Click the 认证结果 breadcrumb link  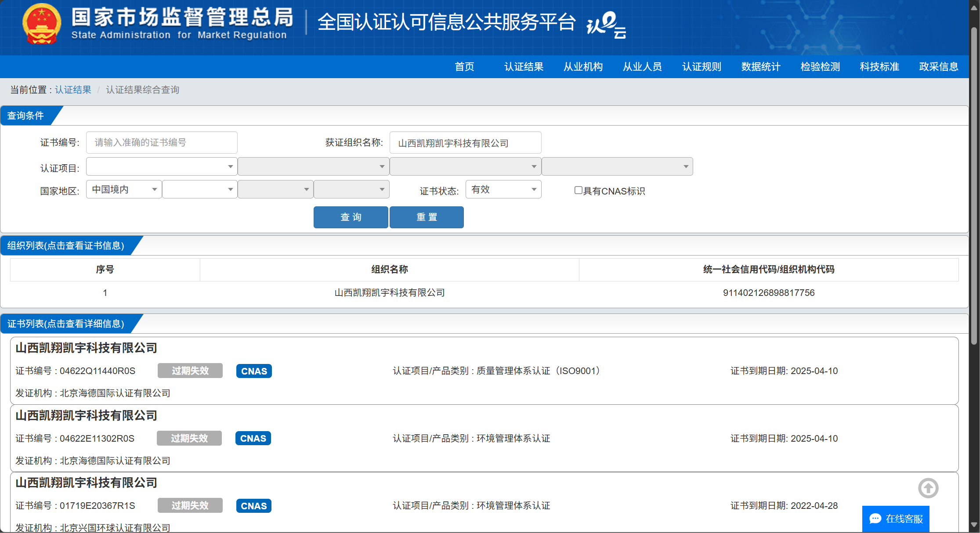[73, 90]
